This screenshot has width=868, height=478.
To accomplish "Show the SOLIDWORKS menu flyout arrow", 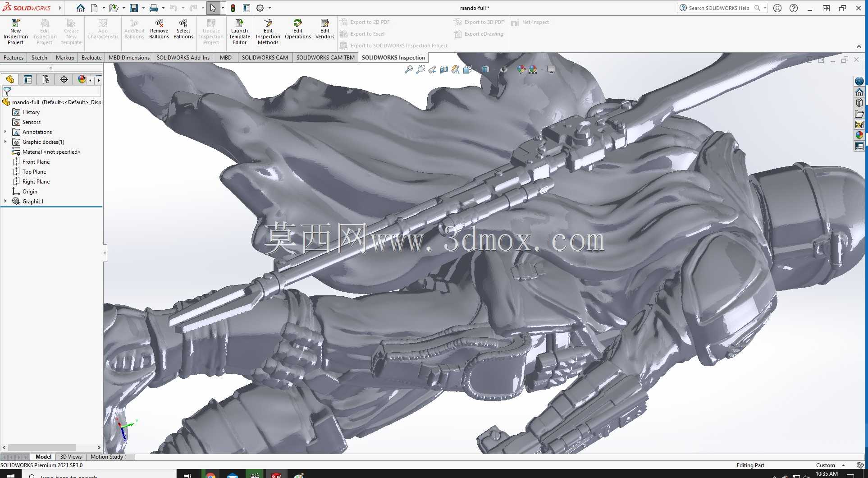I will [60, 8].
